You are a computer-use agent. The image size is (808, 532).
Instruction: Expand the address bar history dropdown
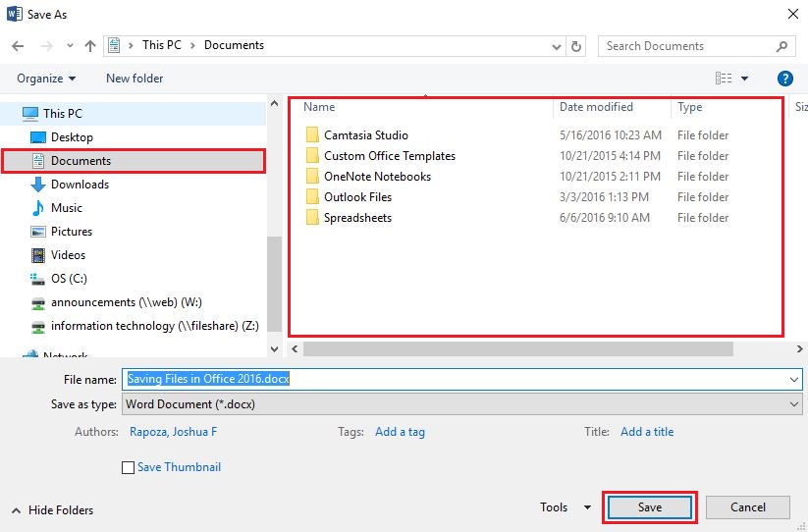coord(556,47)
